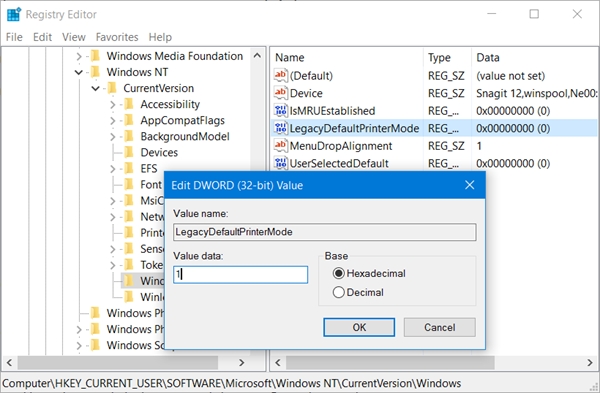Select the Accessibility folder icon in tree

[129, 104]
